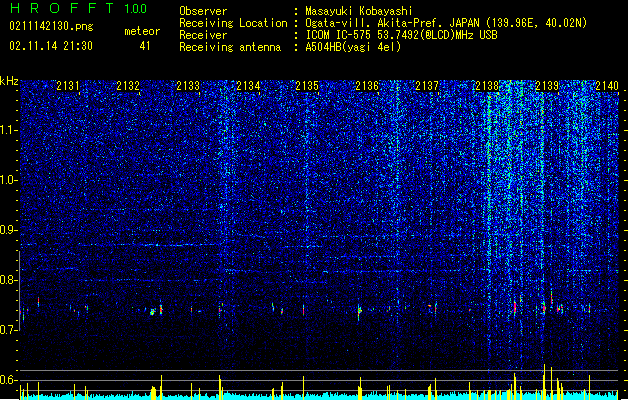The height and width of the screenshot is (400, 629).
Task: Click time marker 2139
Action: (x=547, y=85)
